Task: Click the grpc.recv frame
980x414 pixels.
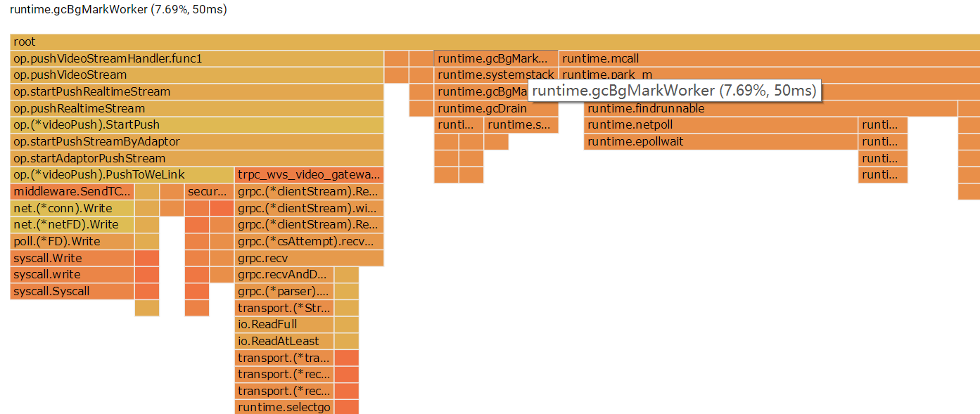Action: point(310,259)
